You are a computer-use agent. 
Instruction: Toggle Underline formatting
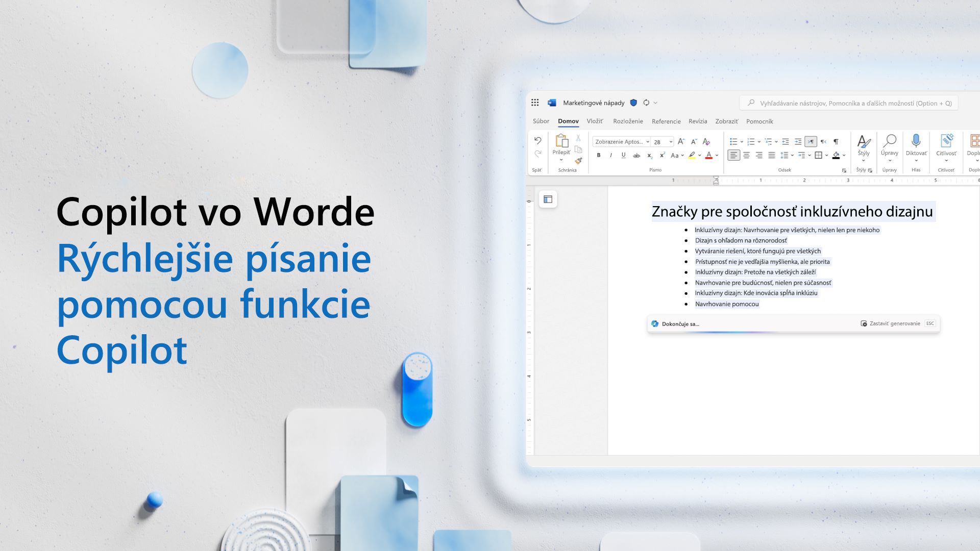[x=623, y=155]
